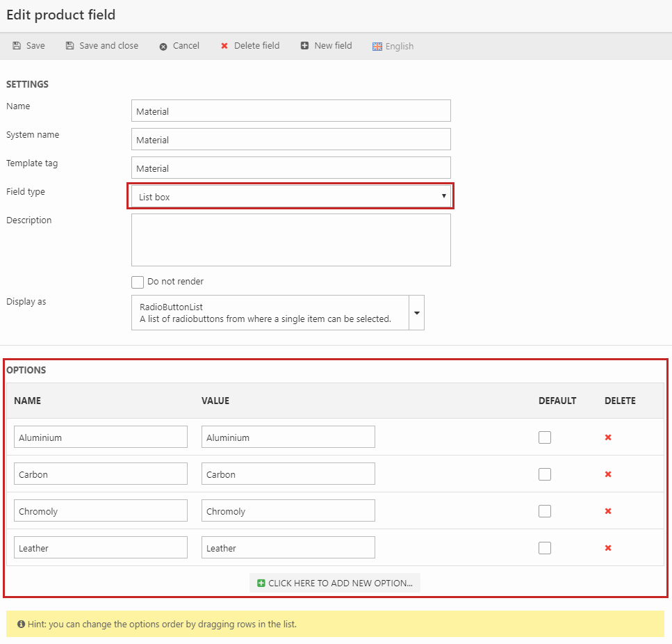Click the hint info icon

point(21,625)
